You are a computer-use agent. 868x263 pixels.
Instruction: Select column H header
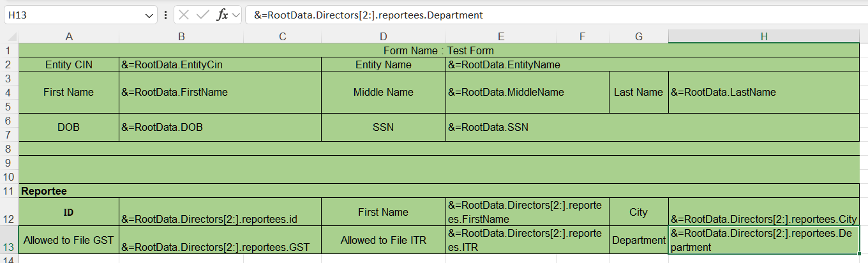coord(763,37)
